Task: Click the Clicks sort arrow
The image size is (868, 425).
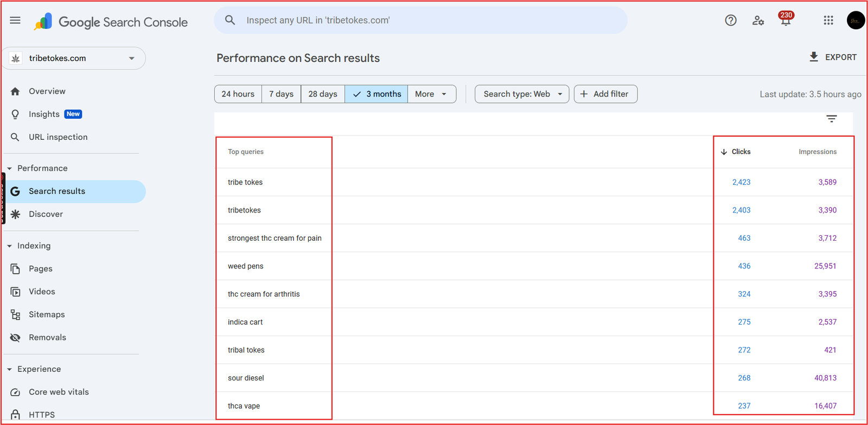Action: pyautogui.click(x=724, y=152)
